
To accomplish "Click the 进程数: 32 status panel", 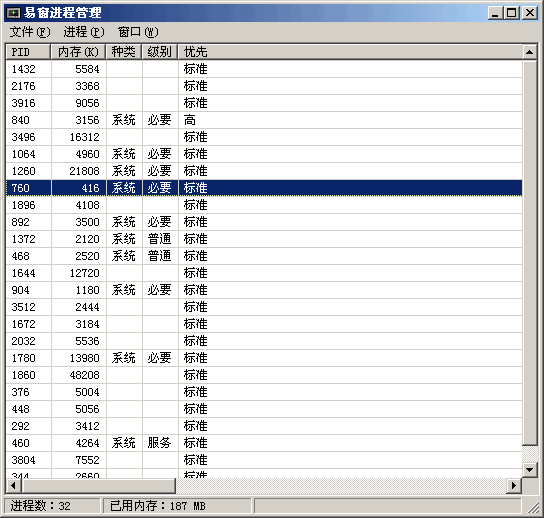I will tap(52, 506).
